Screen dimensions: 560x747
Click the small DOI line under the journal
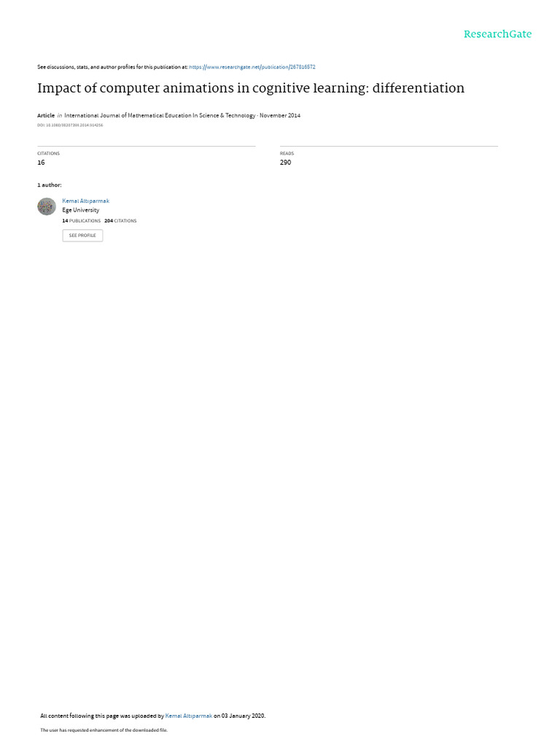point(70,125)
